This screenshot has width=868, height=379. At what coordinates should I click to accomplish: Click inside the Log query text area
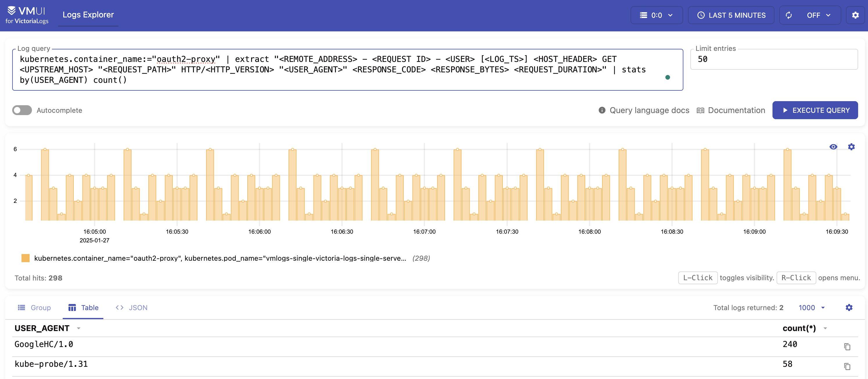point(347,69)
